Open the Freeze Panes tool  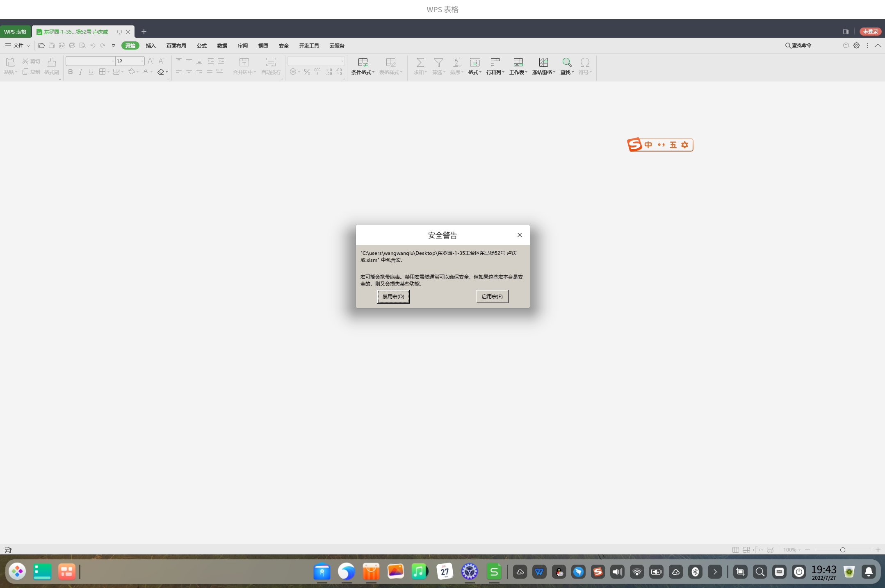pyautogui.click(x=543, y=62)
